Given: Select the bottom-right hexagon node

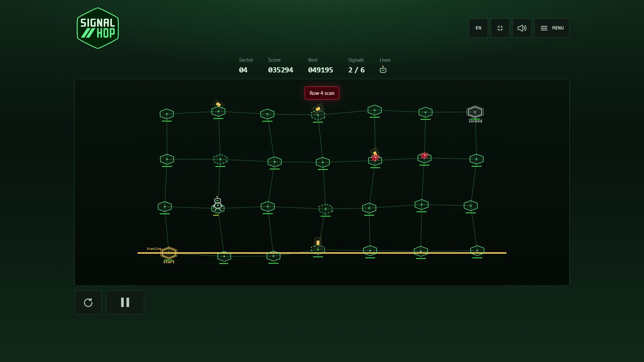Looking at the screenshot, I should [x=477, y=250].
